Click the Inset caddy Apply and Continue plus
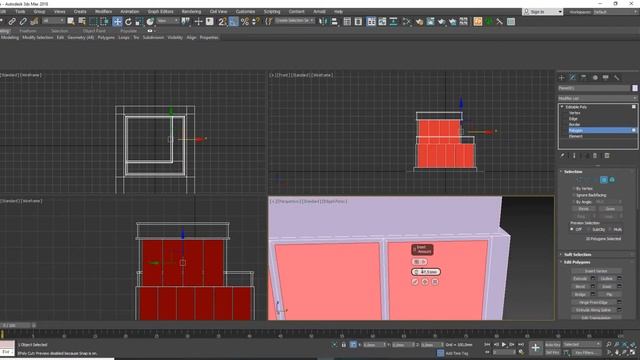 click(x=425, y=282)
